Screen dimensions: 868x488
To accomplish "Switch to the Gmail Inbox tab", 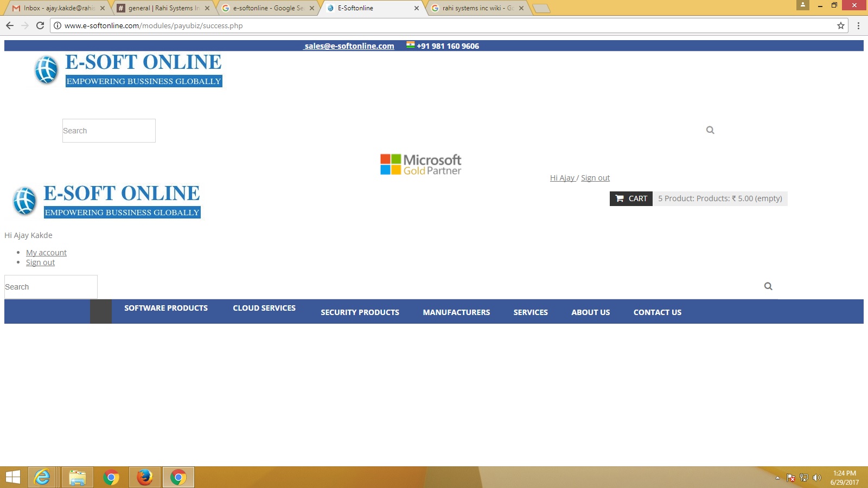I will pyautogui.click(x=59, y=8).
